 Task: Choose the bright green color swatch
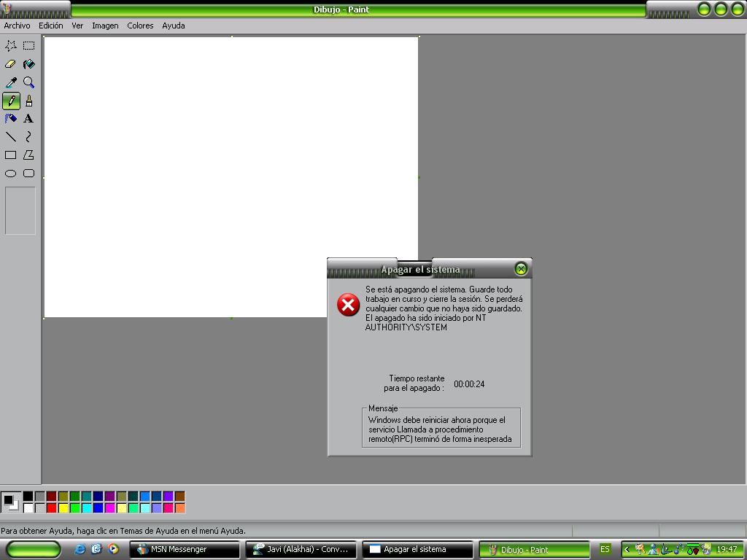coord(75,508)
